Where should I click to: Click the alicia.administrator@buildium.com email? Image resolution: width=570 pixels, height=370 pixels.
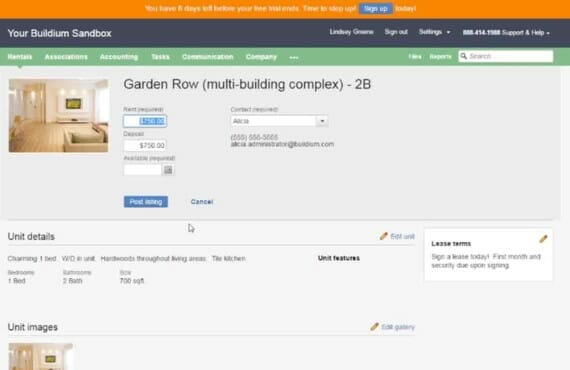point(282,144)
